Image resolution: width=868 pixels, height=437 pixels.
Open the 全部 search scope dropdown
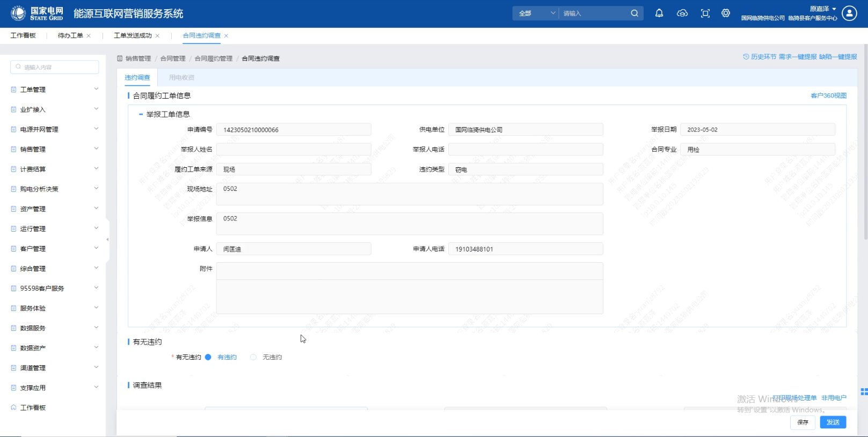point(536,13)
